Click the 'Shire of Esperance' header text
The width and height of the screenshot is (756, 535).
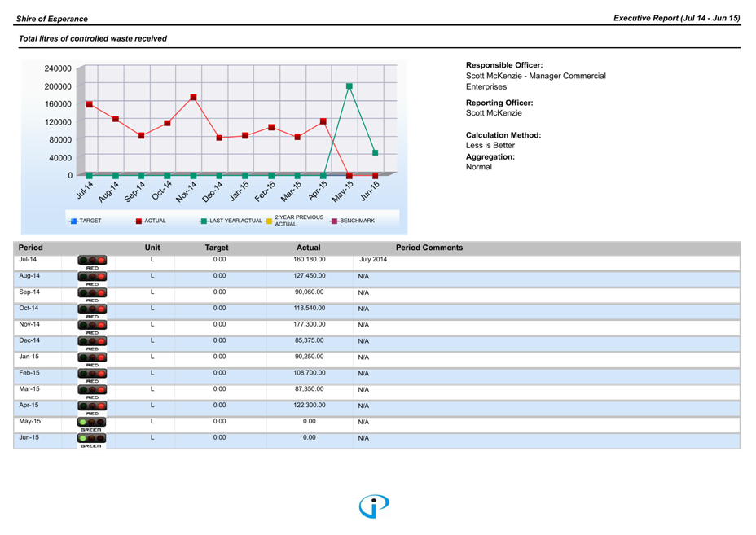pyautogui.click(x=51, y=19)
